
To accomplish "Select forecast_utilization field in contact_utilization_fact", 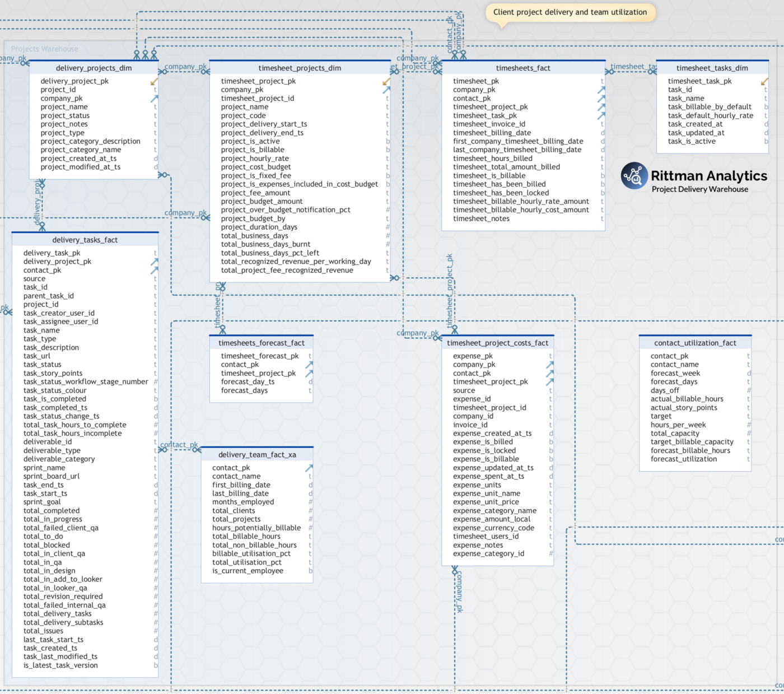I will click(x=684, y=459).
